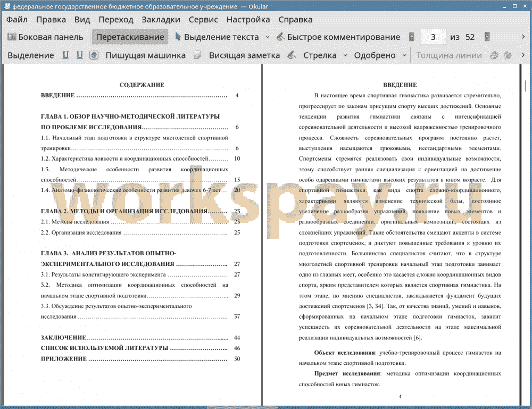Click the ВВЕДЕНИЕ heading on right page
The image size is (532, 409).
pos(400,85)
